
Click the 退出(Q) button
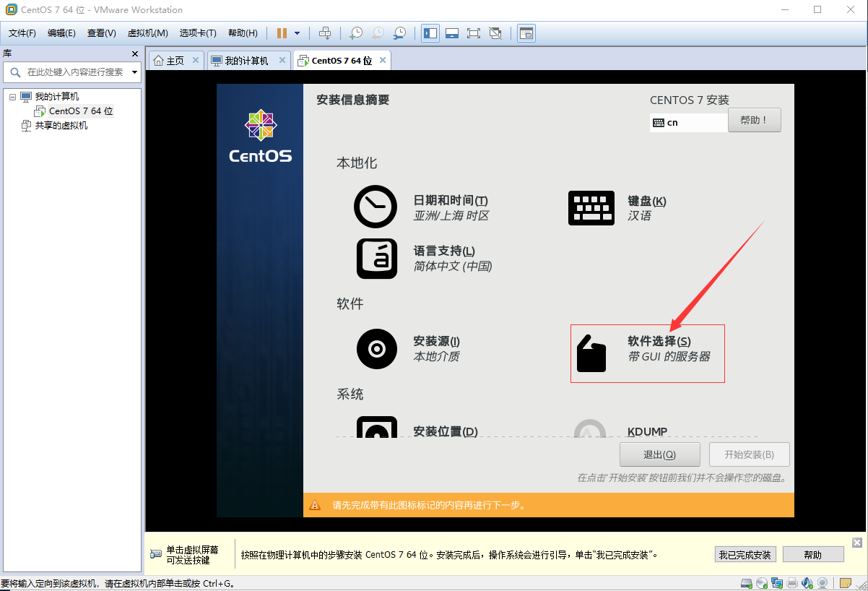click(x=660, y=454)
